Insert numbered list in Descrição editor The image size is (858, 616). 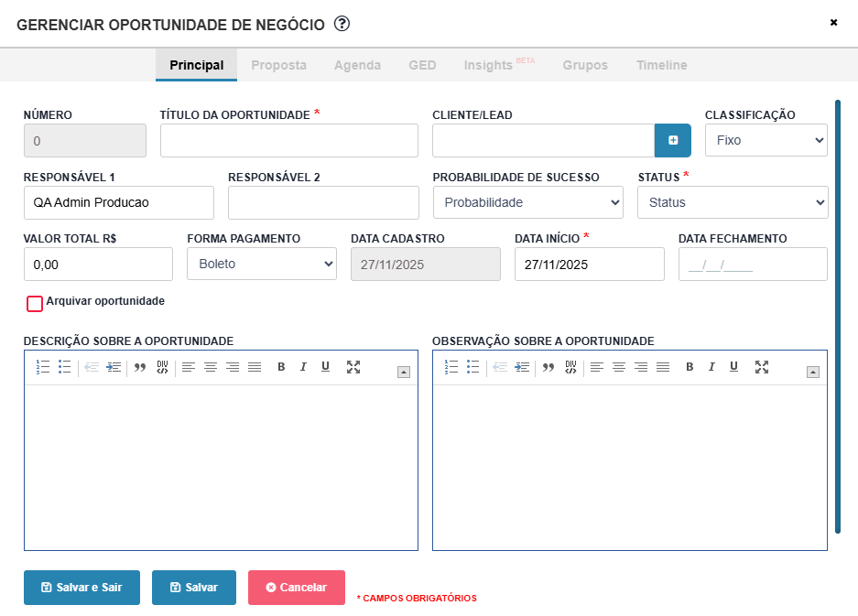pos(43,367)
